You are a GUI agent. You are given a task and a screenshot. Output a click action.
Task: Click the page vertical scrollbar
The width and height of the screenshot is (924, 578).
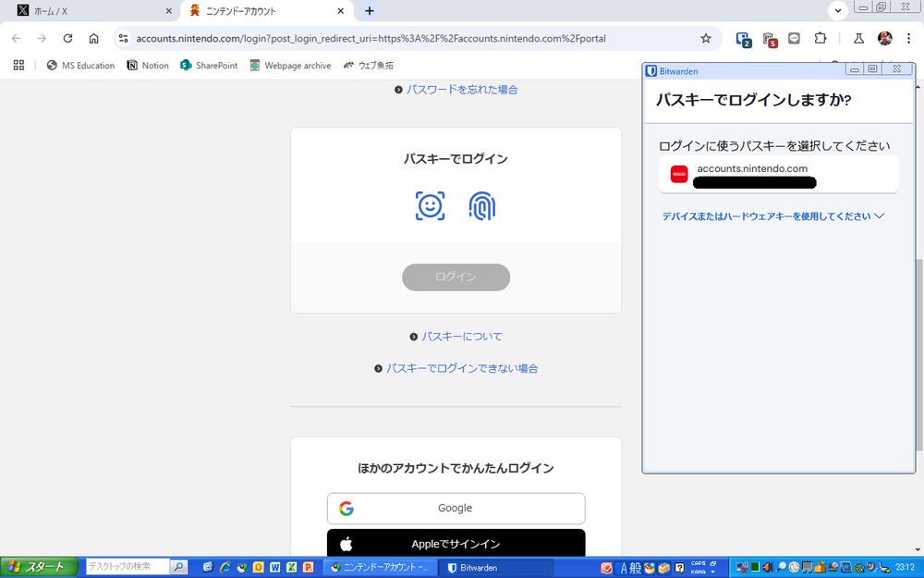tap(919, 354)
